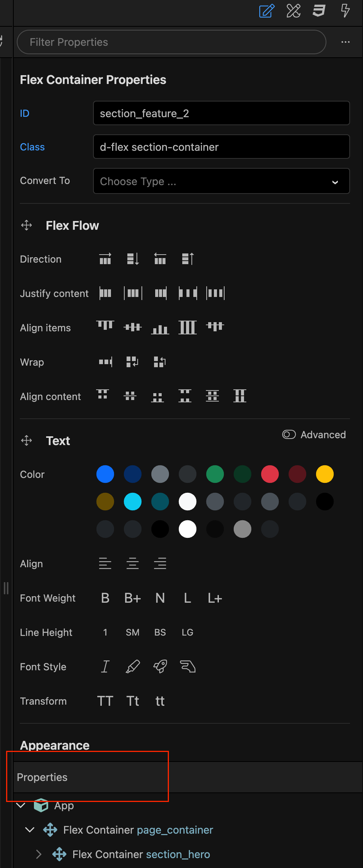The width and height of the screenshot is (363, 868).
Task: Apply italic font style
Action: [x=105, y=666]
